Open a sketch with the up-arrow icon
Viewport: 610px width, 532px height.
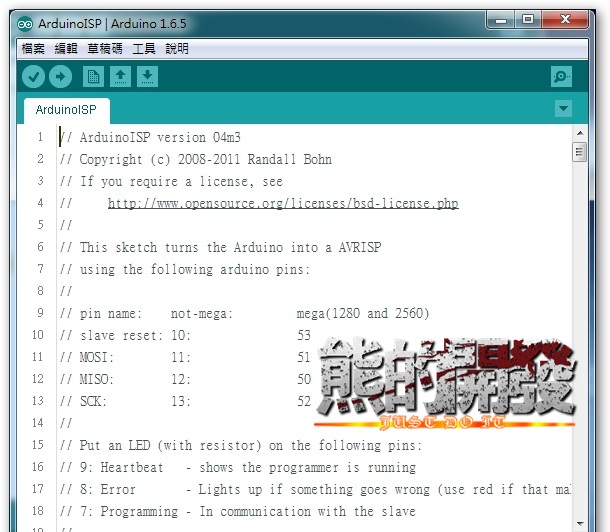point(120,76)
